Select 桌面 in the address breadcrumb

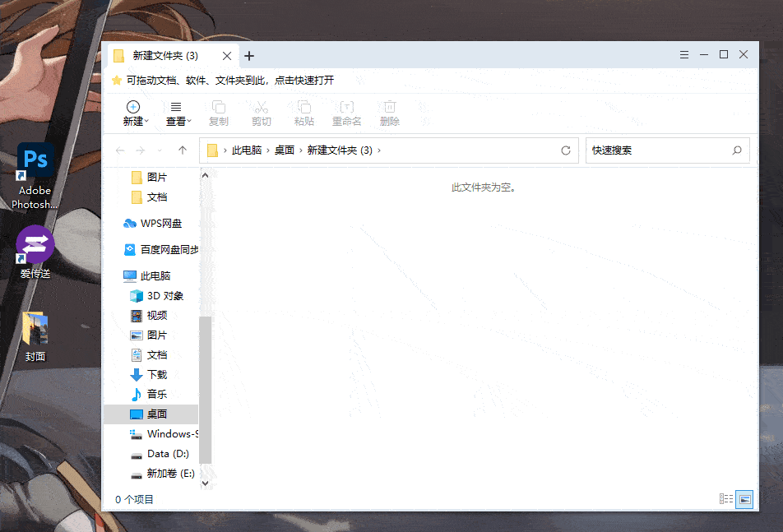click(x=285, y=150)
